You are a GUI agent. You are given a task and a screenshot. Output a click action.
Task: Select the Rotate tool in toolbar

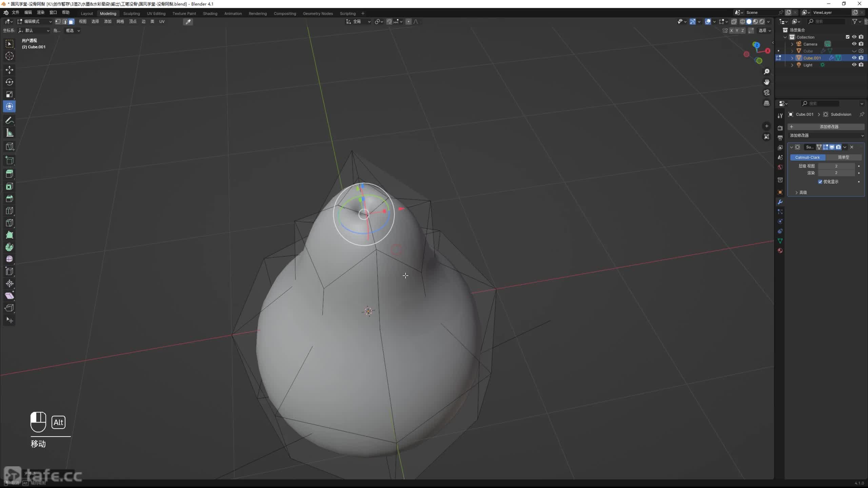pyautogui.click(x=9, y=82)
